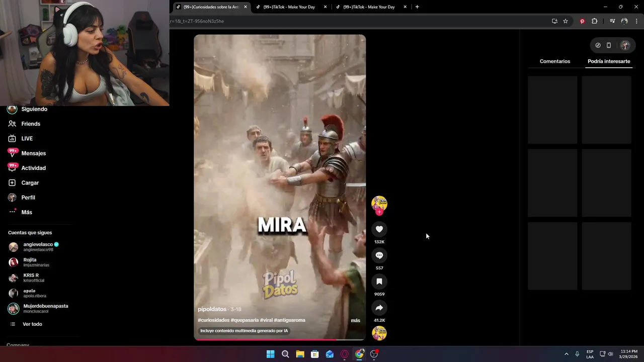Viewport: 644px width, 362px height.
Task: Open apolo account from followed list
Action: pyautogui.click(x=35, y=293)
